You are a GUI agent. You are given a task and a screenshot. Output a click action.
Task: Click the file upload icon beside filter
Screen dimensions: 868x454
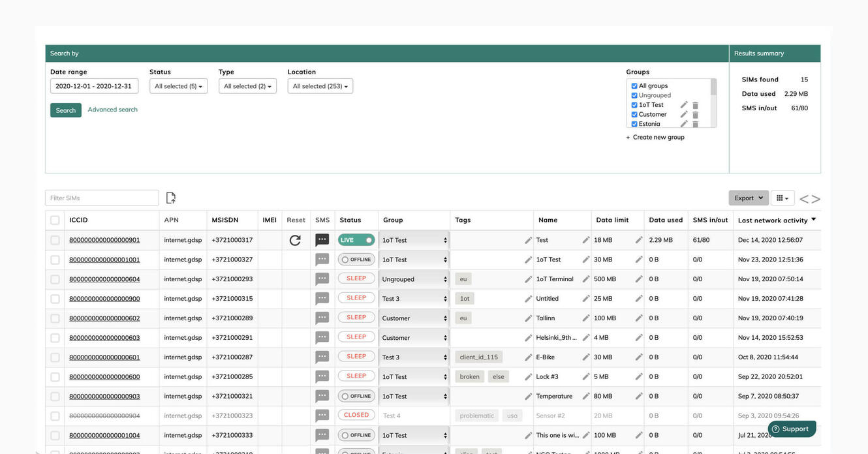tap(171, 198)
